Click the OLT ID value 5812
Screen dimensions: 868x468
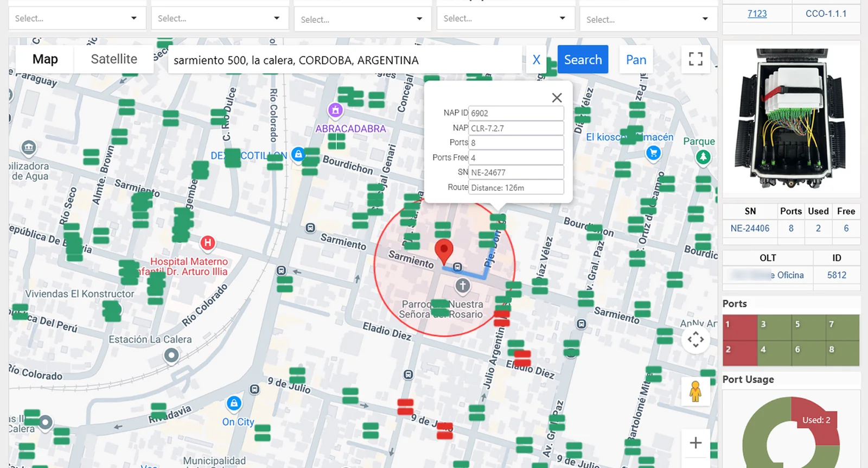click(837, 275)
